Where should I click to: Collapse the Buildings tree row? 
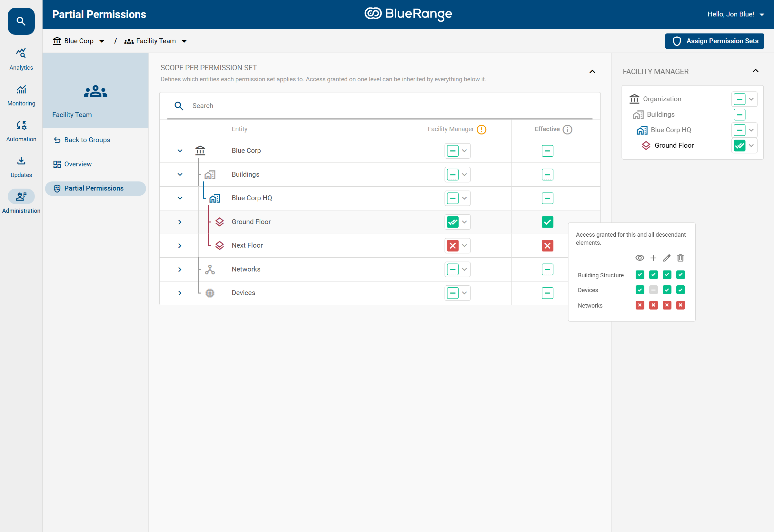180,174
